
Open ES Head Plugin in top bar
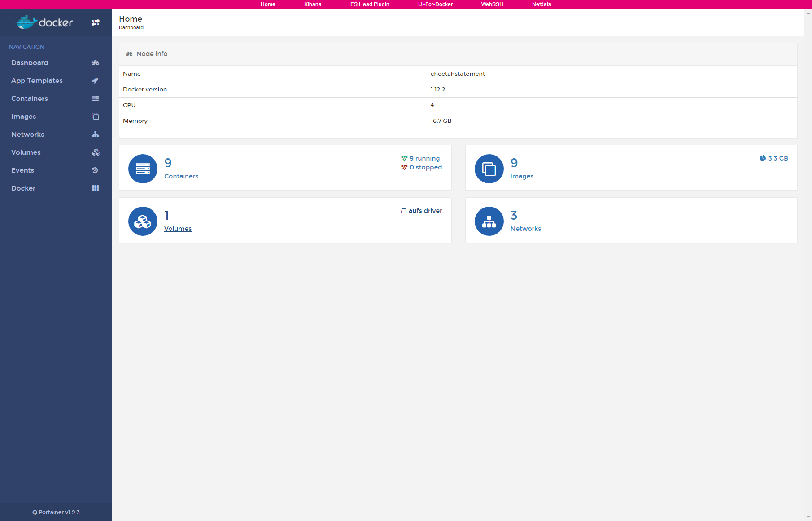370,4
